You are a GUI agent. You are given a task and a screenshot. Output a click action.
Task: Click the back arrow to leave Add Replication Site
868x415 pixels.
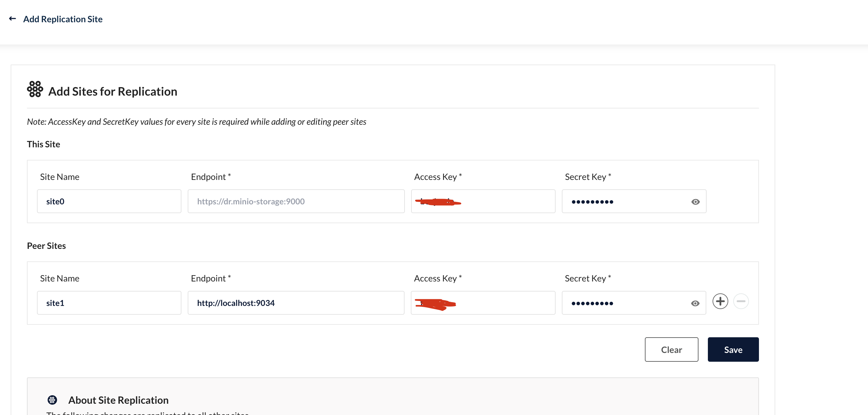[13, 18]
